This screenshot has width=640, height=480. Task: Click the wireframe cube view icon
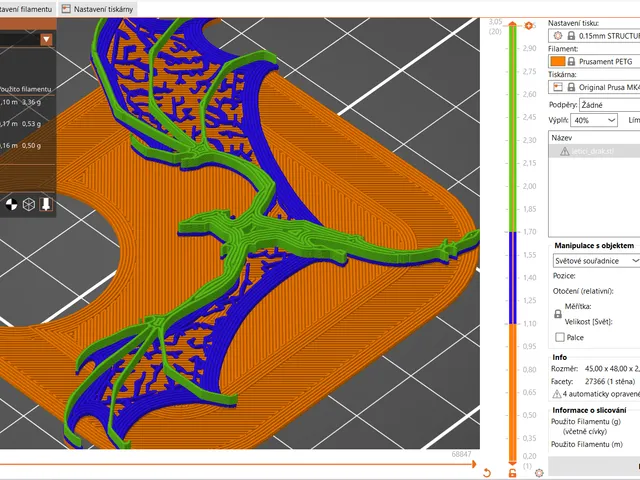(29, 204)
